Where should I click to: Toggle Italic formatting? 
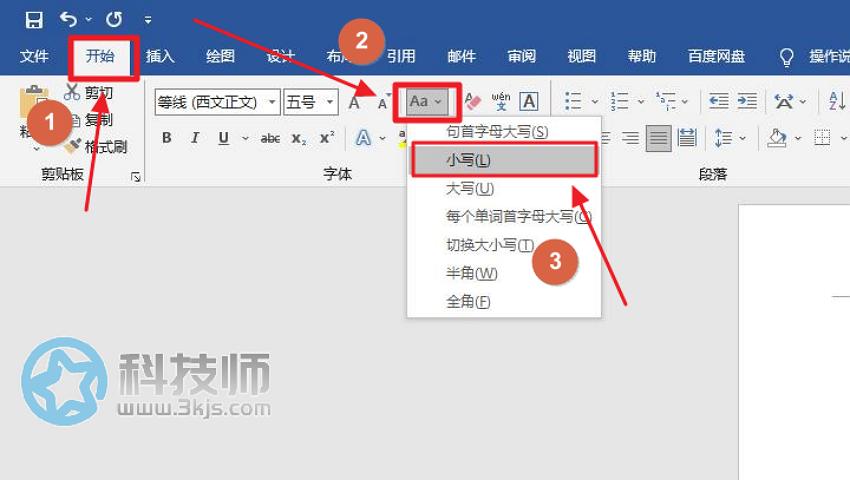pyautogui.click(x=195, y=138)
